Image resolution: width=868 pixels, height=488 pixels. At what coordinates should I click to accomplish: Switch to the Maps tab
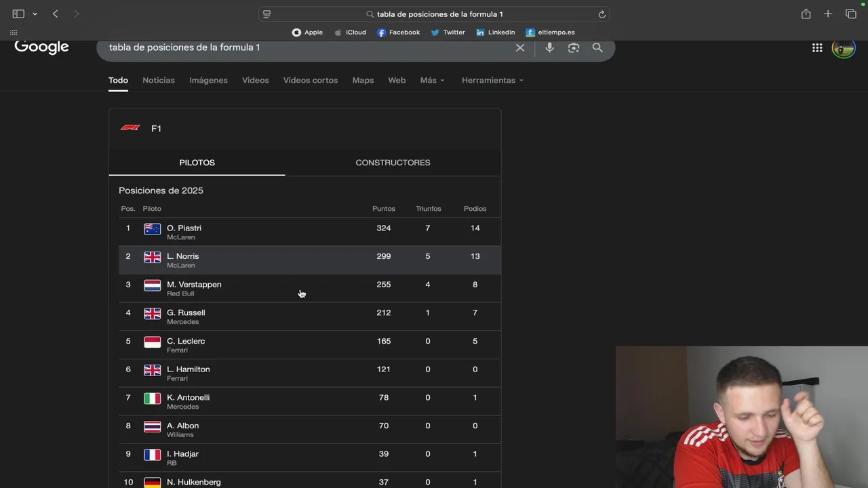tap(363, 80)
